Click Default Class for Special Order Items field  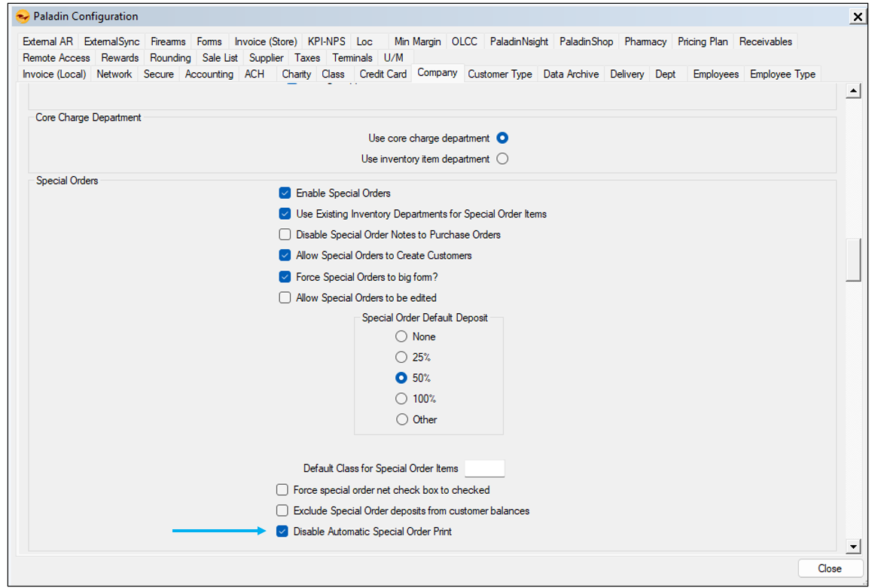pos(484,468)
